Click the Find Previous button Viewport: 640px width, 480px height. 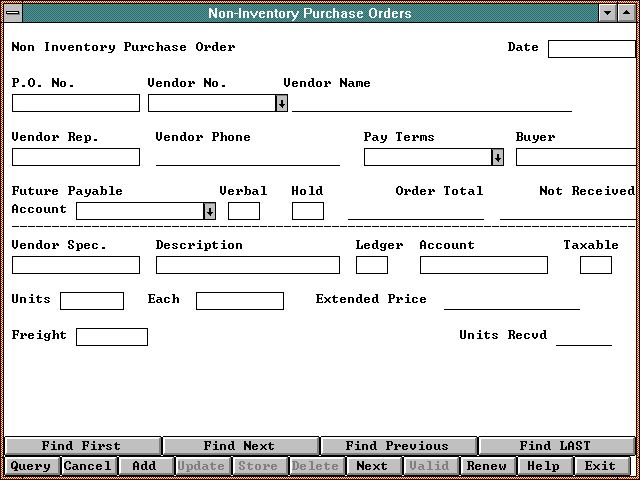click(x=397, y=446)
